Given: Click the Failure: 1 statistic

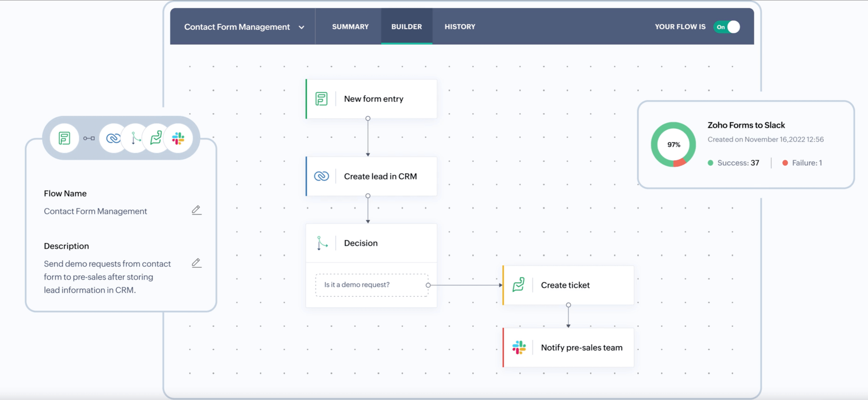Looking at the screenshot, I should 802,163.
